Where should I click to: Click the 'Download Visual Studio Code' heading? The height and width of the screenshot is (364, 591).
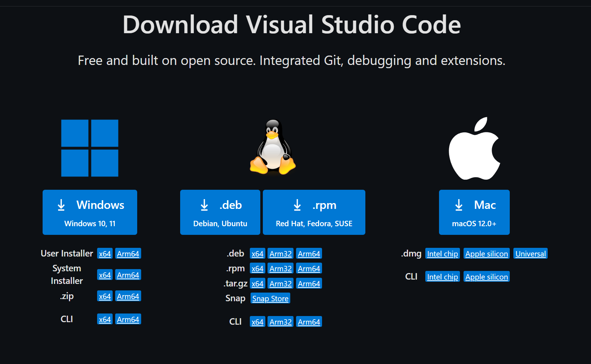point(292,25)
